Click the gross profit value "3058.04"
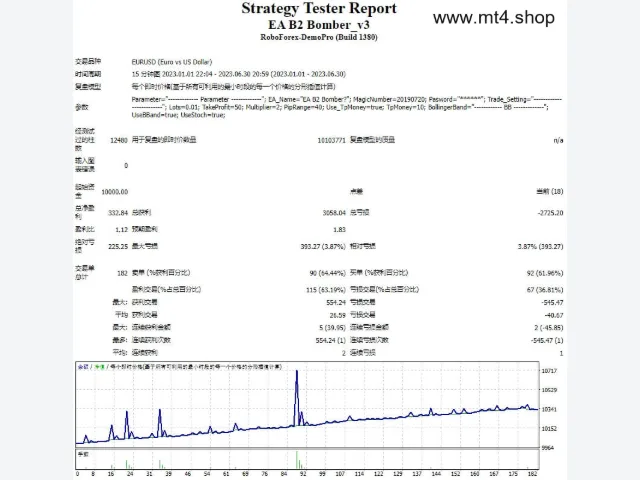The height and width of the screenshot is (480, 640). coord(334,213)
